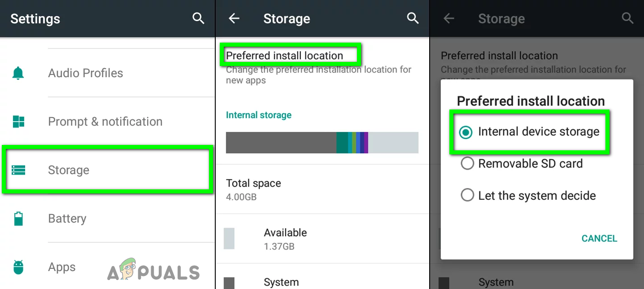Image resolution: width=644 pixels, height=289 pixels.
Task: Tap the internal storage usage bar
Action: [x=322, y=143]
